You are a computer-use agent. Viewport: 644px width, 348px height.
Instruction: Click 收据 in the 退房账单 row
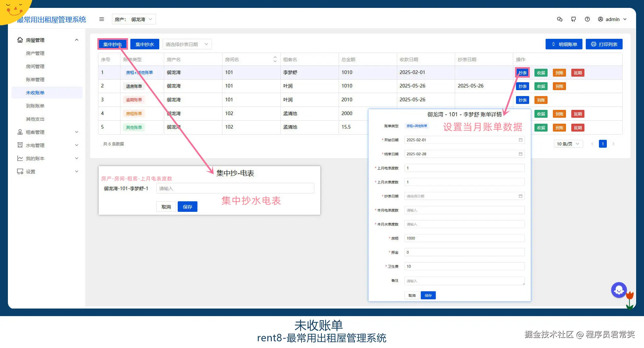(x=541, y=87)
